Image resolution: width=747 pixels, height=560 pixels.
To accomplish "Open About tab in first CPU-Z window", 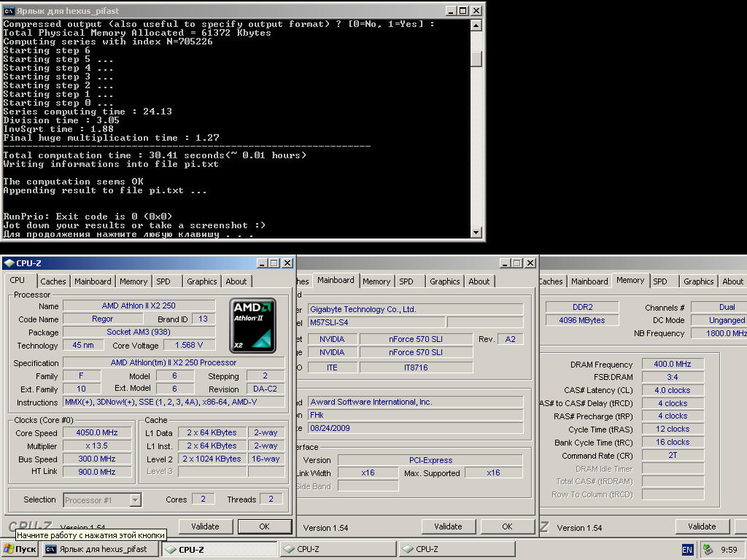I will click(236, 281).
